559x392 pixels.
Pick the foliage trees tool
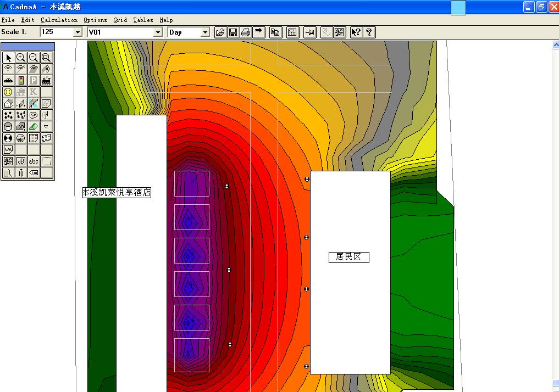click(21, 115)
